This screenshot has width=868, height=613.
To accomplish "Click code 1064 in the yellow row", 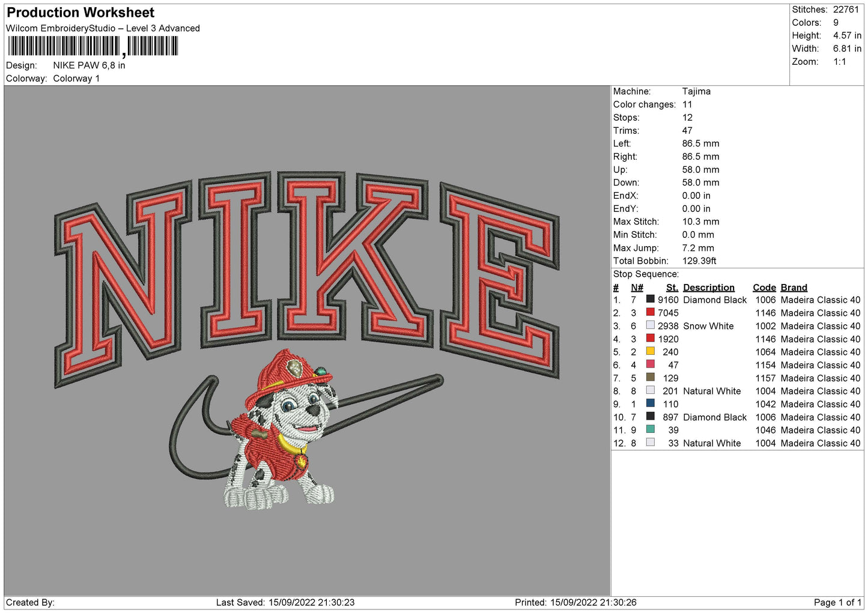I will pyautogui.click(x=765, y=352).
